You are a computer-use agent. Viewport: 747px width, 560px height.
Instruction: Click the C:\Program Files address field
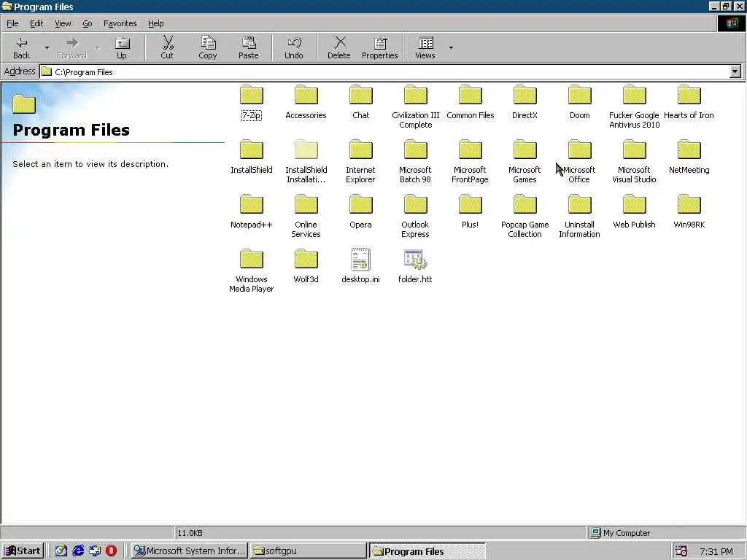(384, 72)
